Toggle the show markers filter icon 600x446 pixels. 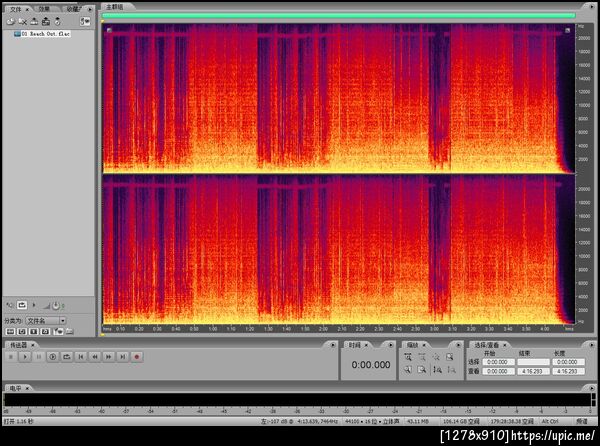58,332
